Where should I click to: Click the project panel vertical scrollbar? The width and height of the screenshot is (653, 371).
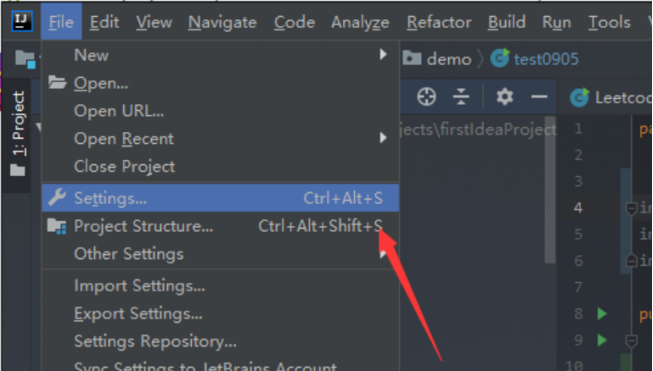pyautogui.click(x=550, y=189)
